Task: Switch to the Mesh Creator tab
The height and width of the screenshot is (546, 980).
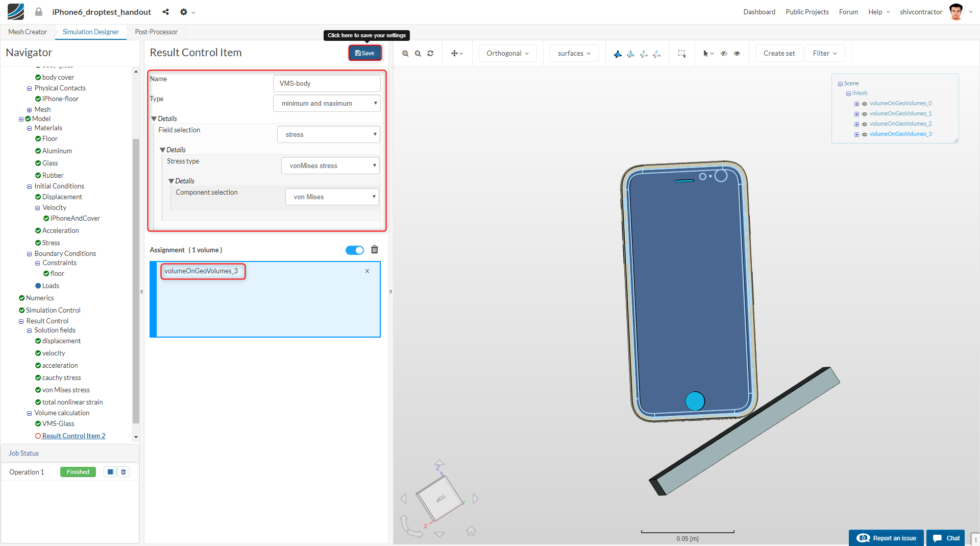Action: click(x=28, y=32)
